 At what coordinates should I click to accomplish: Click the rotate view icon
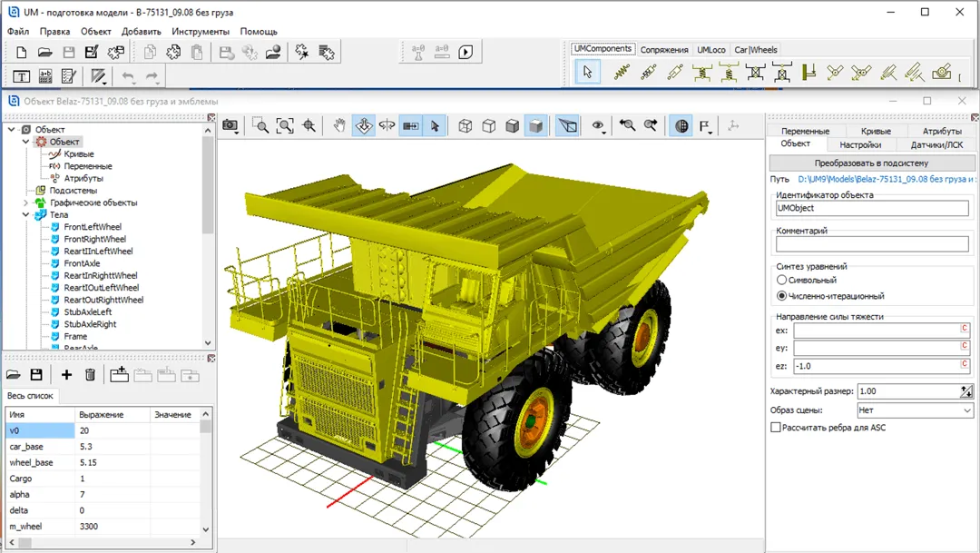(387, 125)
